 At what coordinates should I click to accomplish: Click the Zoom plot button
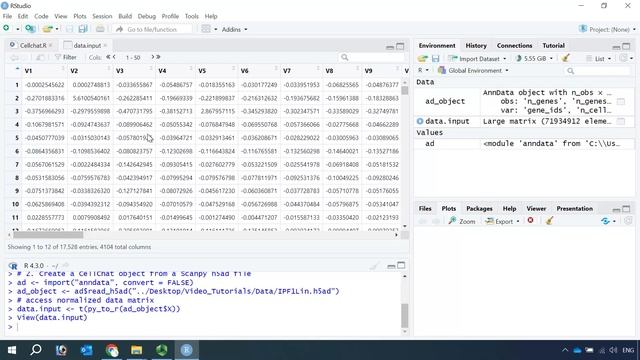(462, 221)
